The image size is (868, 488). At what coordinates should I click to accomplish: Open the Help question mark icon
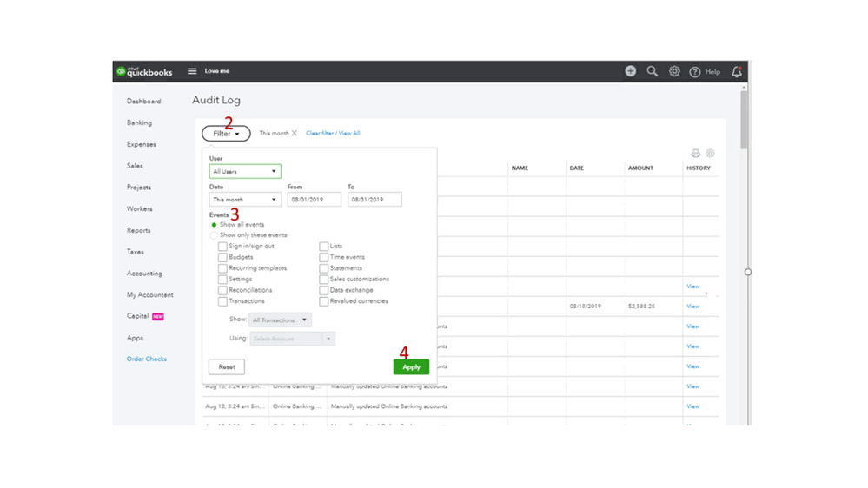[695, 72]
